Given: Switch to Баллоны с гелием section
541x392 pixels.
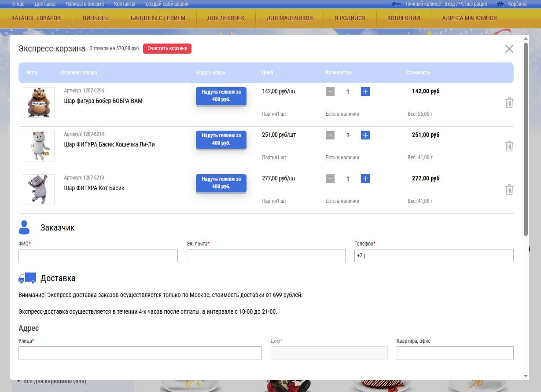Looking at the screenshot, I should click(x=158, y=18).
